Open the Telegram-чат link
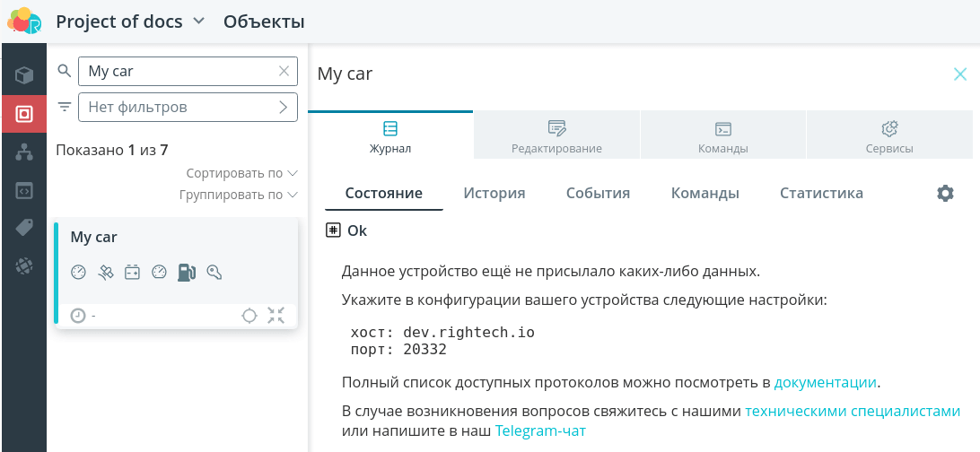The width and height of the screenshot is (980, 452). click(x=540, y=430)
